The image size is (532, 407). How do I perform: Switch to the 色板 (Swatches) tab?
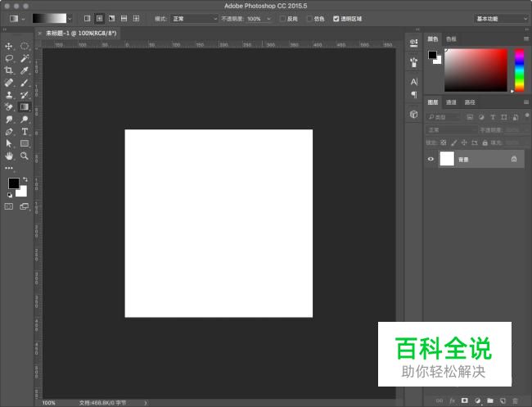pyautogui.click(x=451, y=38)
